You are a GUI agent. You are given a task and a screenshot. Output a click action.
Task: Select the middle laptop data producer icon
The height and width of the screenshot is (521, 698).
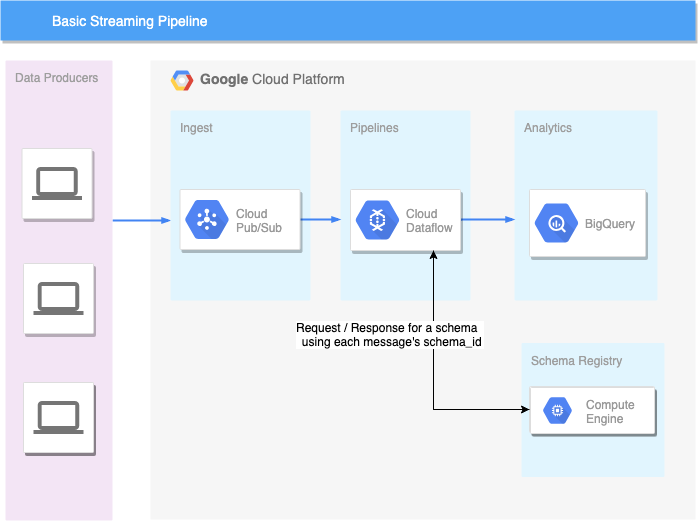point(58,298)
